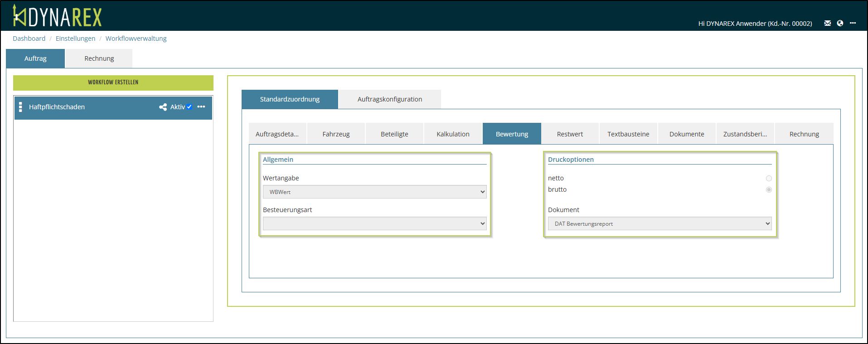The height and width of the screenshot is (344, 868).
Task: Open the Restwert tab
Action: point(570,134)
